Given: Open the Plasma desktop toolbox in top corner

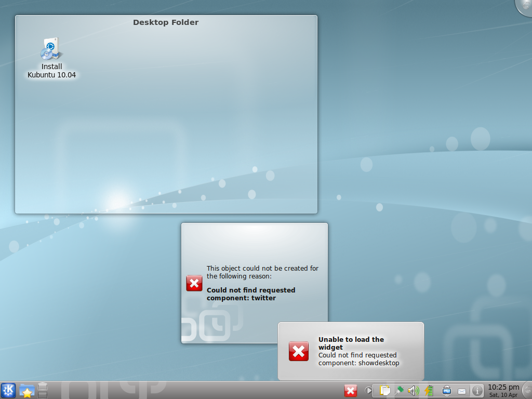Looking at the screenshot, I should point(524,7).
